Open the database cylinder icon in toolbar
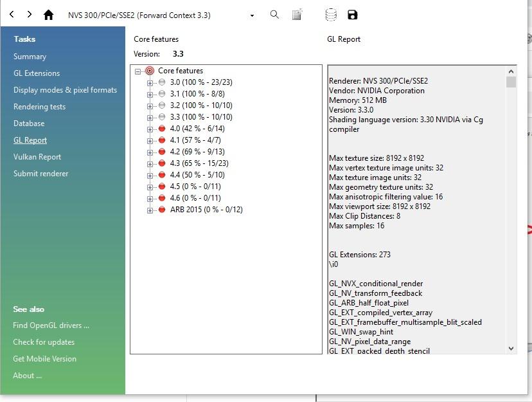The image size is (532, 402). pyautogui.click(x=331, y=15)
